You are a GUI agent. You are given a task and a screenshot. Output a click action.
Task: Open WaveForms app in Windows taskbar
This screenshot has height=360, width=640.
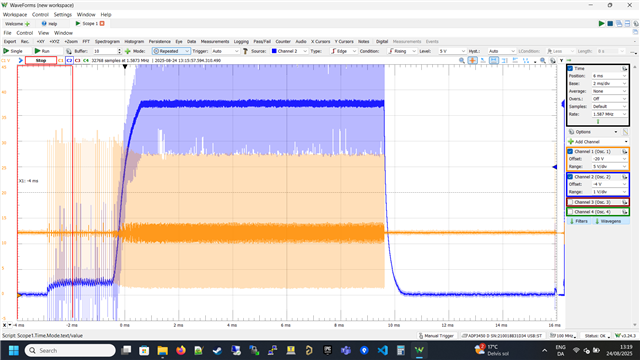pos(419,350)
